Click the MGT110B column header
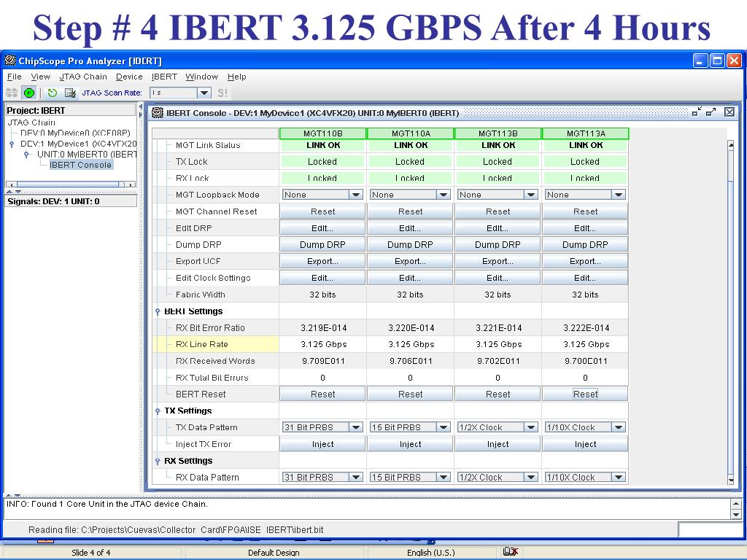The height and width of the screenshot is (560, 747). 322,133
